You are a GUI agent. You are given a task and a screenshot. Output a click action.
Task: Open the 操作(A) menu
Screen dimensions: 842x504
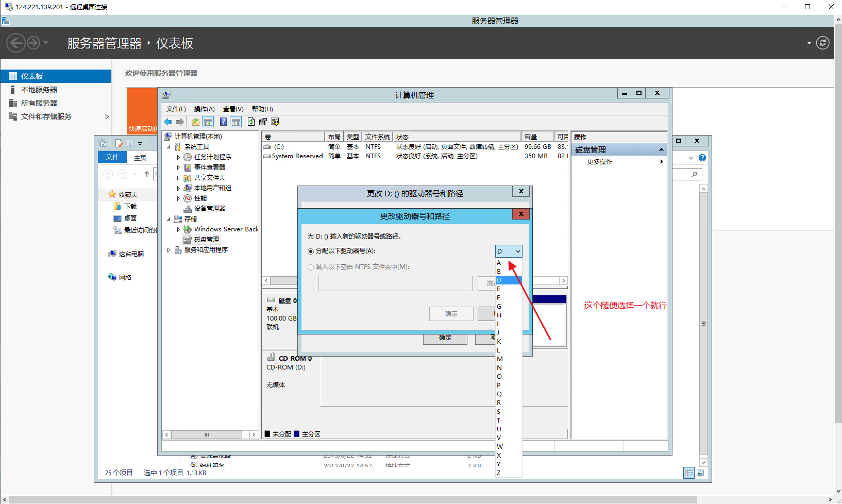point(204,109)
